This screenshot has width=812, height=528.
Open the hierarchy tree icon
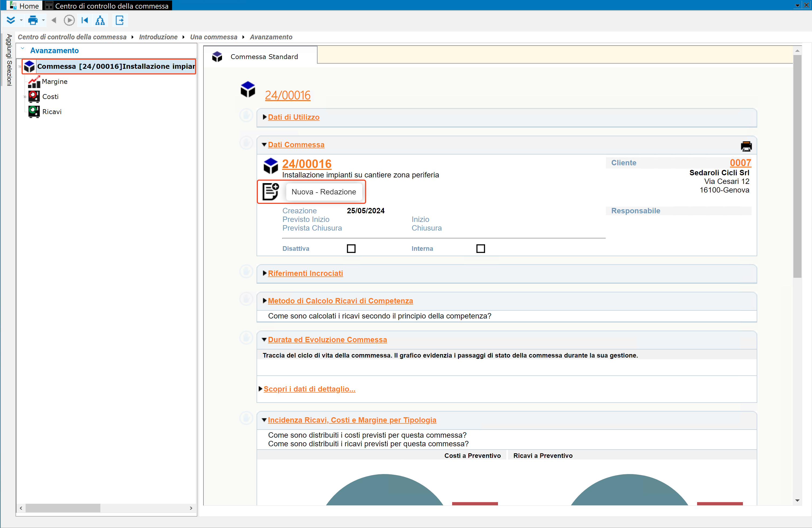click(100, 20)
